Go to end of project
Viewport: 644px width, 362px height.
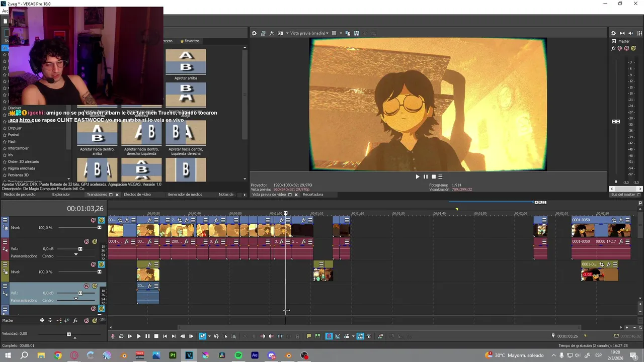[174, 336]
